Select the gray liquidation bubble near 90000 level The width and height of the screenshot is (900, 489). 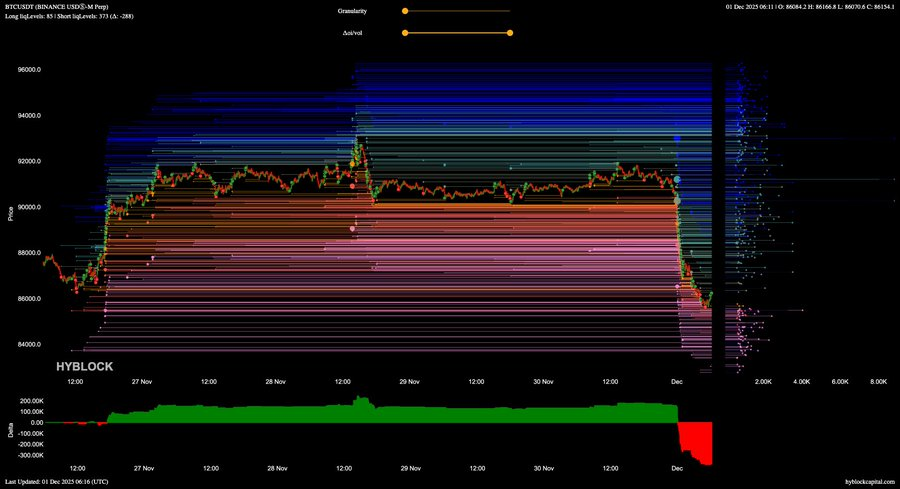(x=678, y=201)
